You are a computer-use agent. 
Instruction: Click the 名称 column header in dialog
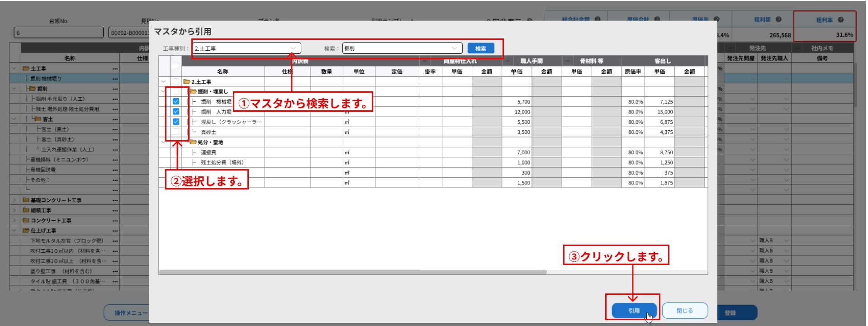(x=223, y=71)
